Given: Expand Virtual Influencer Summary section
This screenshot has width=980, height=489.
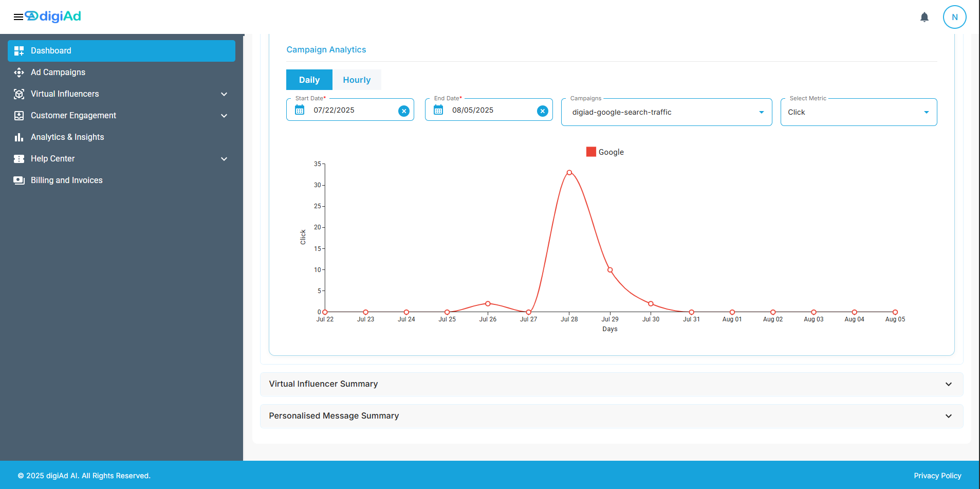Looking at the screenshot, I should click(x=612, y=384).
